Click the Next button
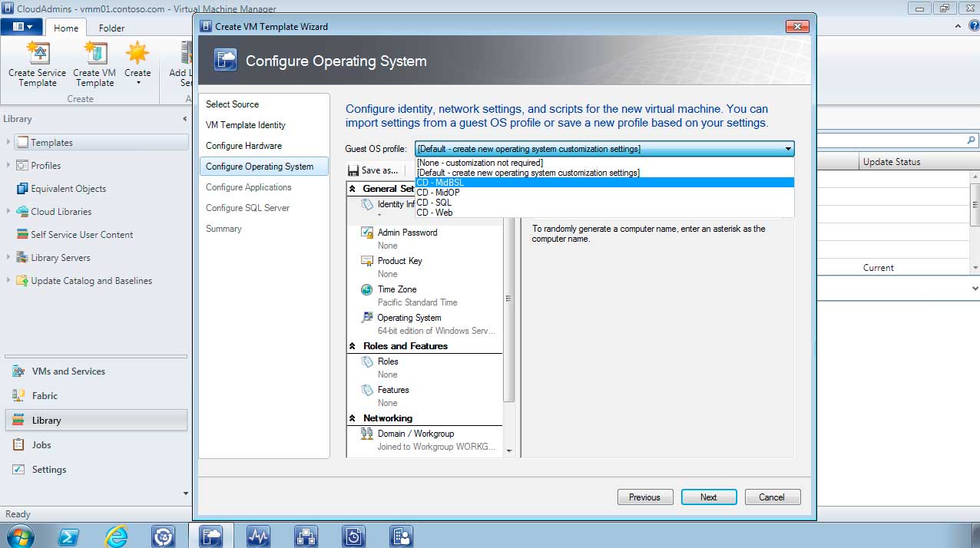 [x=709, y=497]
